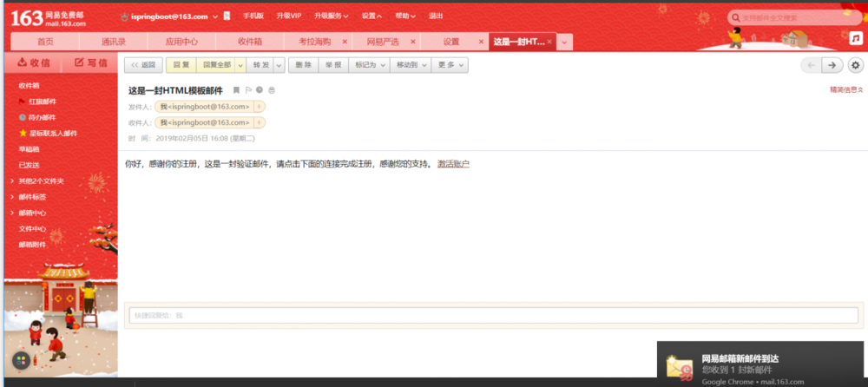Close the 设置 tab
Image resolution: width=868 pixels, height=387 pixels.
tap(481, 42)
